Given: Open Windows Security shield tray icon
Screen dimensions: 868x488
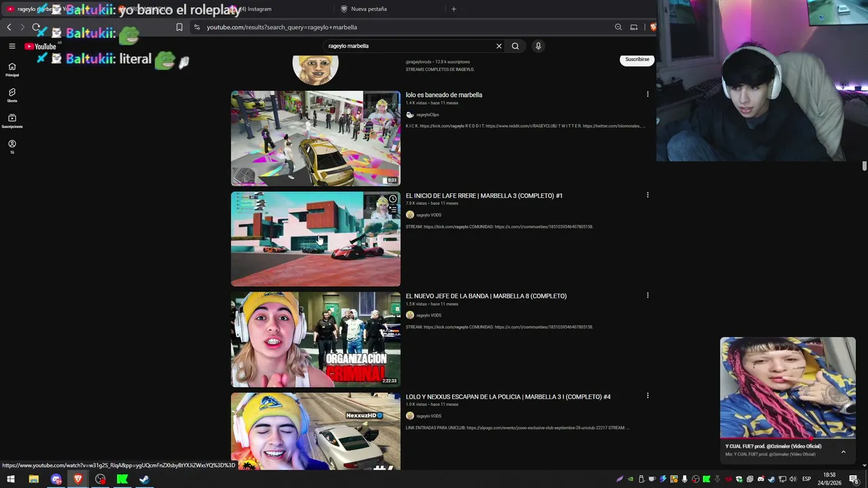Looking at the screenshot, I should 739,479.
